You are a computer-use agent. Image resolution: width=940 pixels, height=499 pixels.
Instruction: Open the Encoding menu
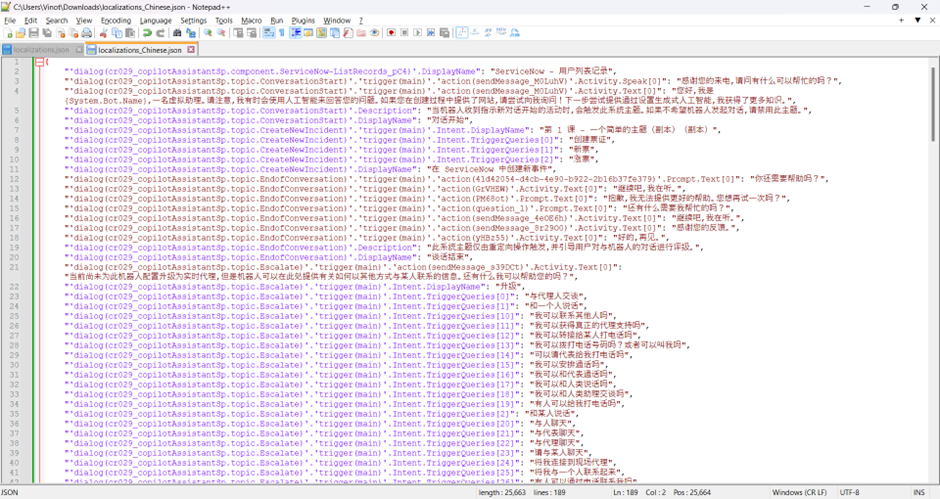point(116,20)
